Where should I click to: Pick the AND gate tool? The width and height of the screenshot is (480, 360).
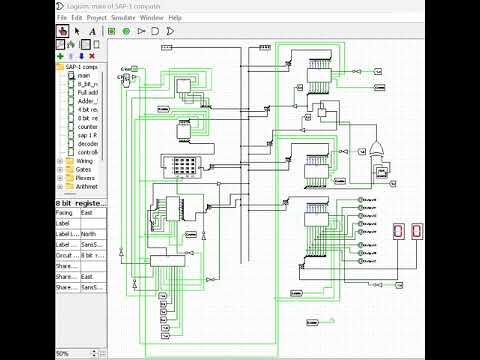(x=155, y=31)
